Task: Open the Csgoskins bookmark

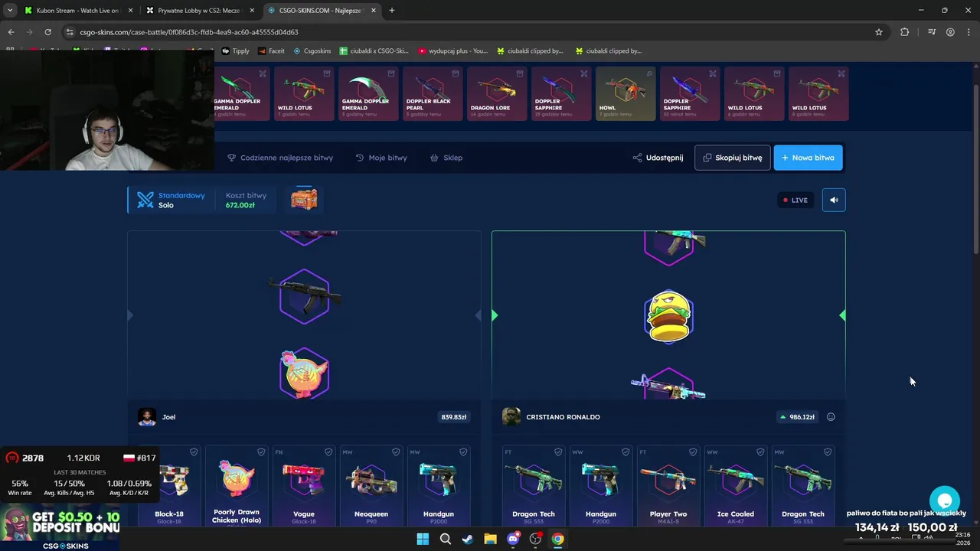Action: pyautogui.click(x=312, y=51)
